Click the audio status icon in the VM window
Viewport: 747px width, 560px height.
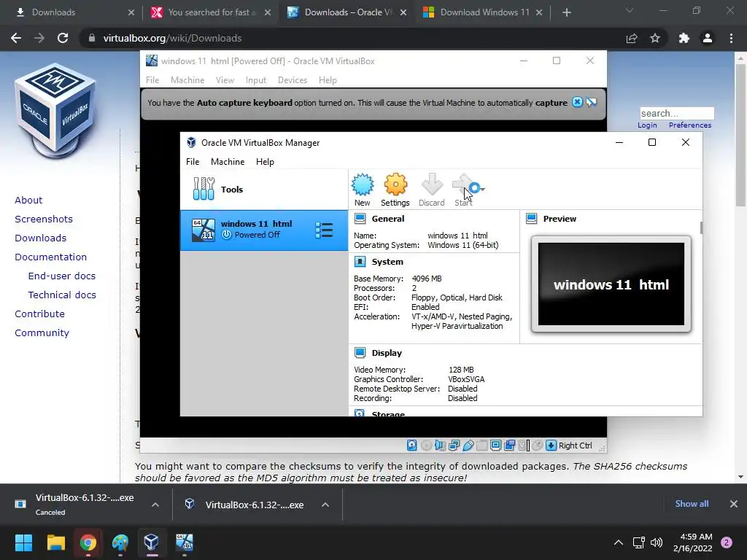click(x=440, y=446)
